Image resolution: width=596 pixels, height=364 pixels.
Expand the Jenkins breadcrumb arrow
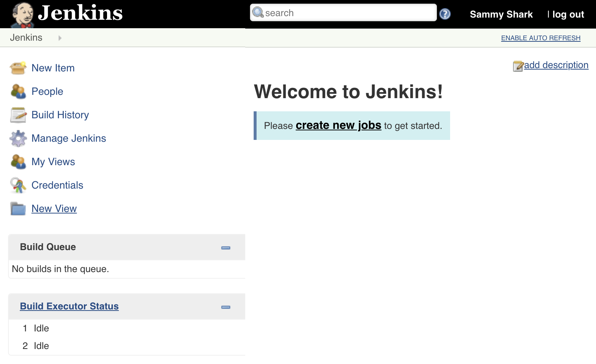60,38
